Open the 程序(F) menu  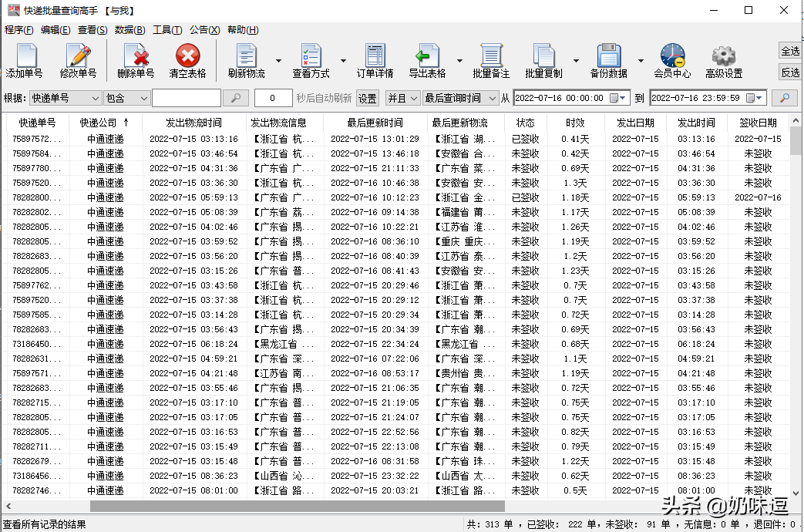coord(19,30)
